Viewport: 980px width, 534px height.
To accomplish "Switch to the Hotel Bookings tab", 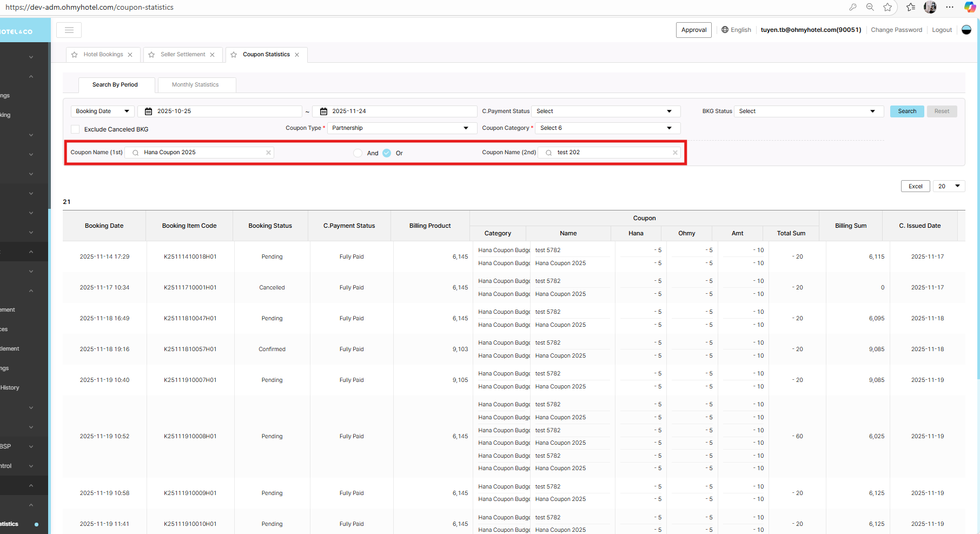I will [103, 55].
